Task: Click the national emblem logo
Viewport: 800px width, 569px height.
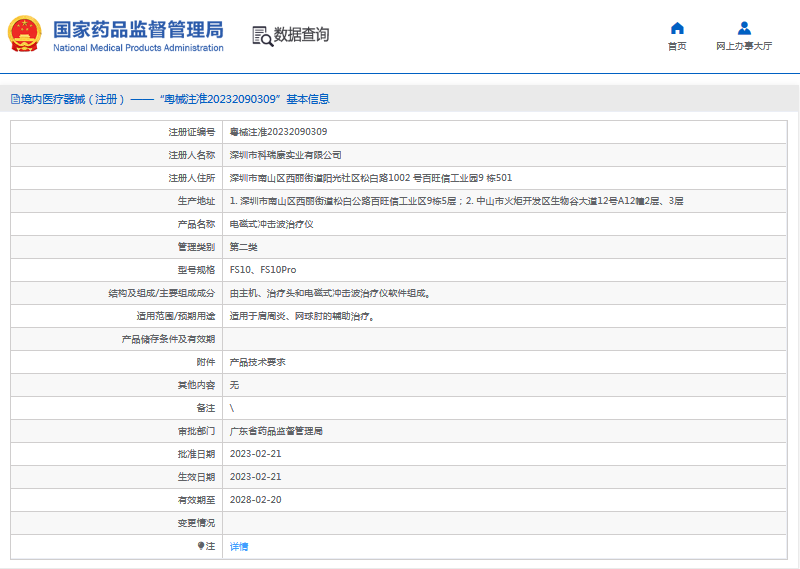Action: point(24,34)
